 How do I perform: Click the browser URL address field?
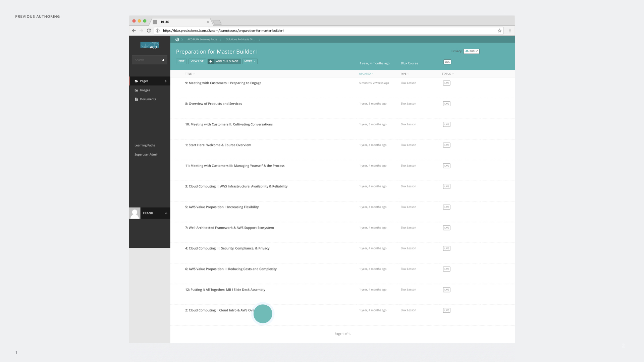tap(329, 31)
